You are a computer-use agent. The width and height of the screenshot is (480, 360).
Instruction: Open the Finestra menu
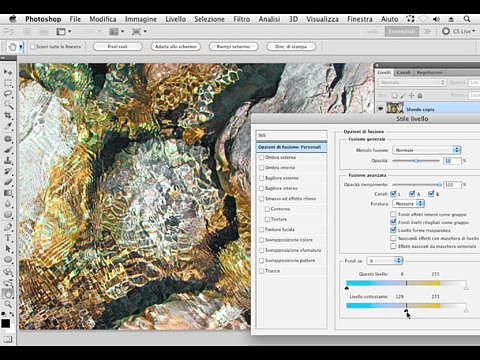[x=360, y=19]
